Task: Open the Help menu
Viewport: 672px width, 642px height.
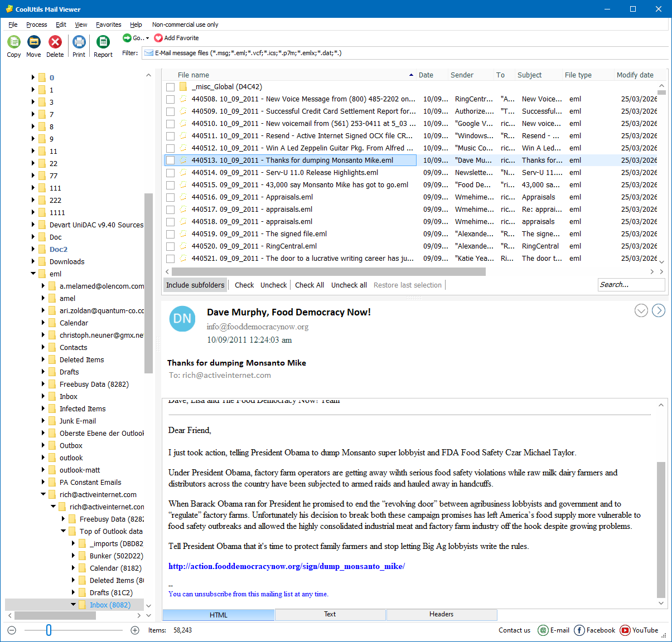Action: [136, 25]
